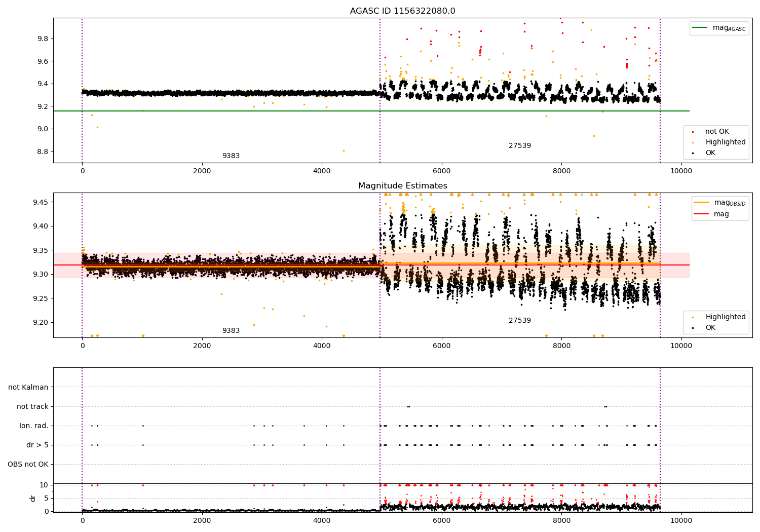Click the mag OBSID legend label
Image resolution: width=760 pixels, height=532 pixels.
tap(730, 203)
